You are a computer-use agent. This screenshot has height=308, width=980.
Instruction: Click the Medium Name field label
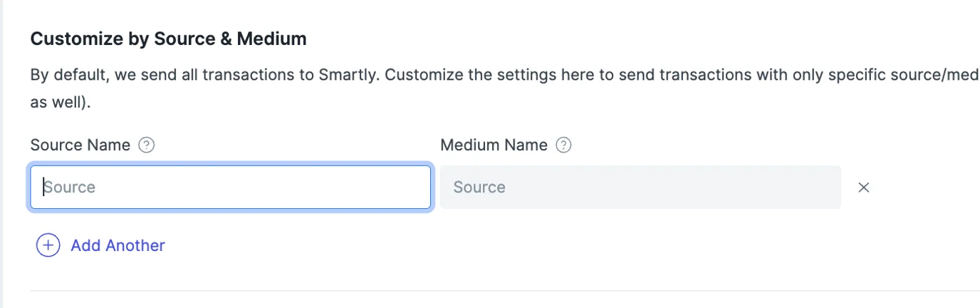[x=494, y=145]
